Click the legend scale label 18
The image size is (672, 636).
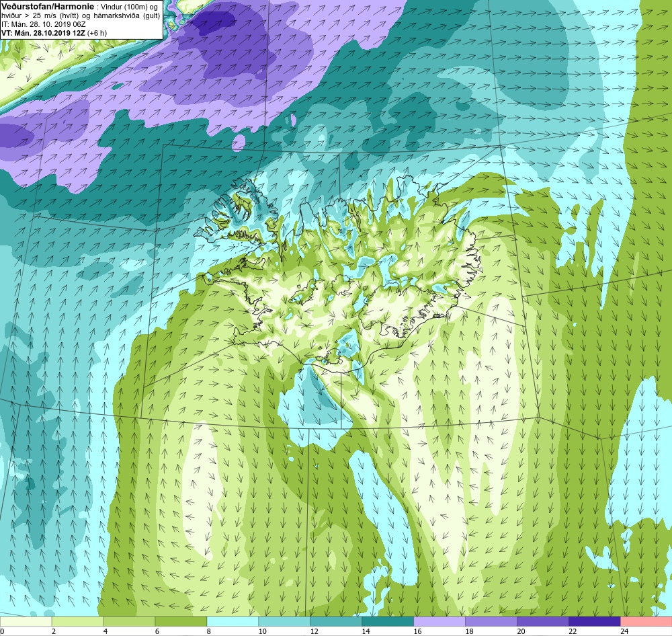pyautogui.click(x=469, y=631)
